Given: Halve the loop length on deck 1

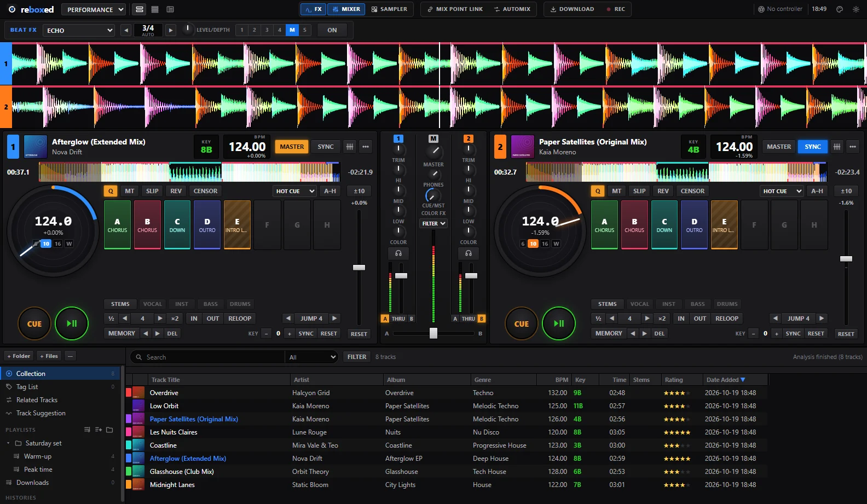Looking at the screenshot, I should click(x=112, y=318).
